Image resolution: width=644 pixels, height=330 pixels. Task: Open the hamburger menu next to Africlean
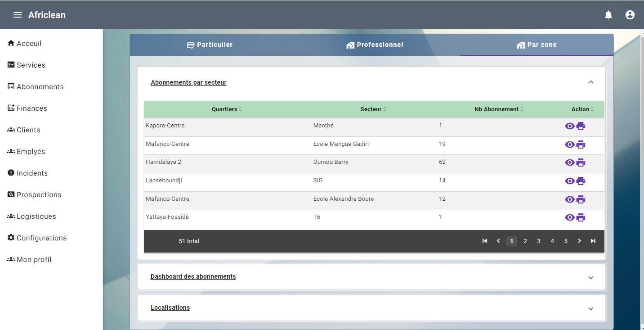coord(18,15)
